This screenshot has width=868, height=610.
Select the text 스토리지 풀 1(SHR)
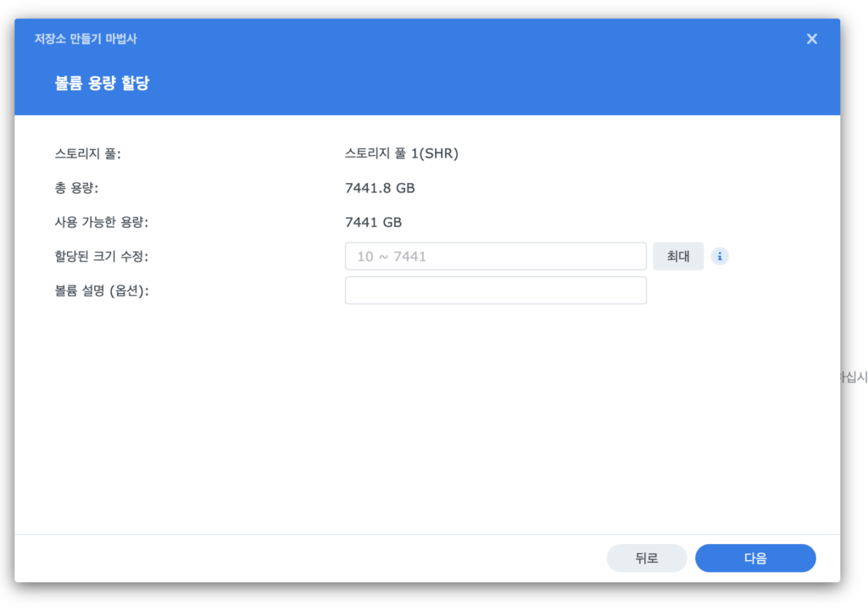click(401, 153)
